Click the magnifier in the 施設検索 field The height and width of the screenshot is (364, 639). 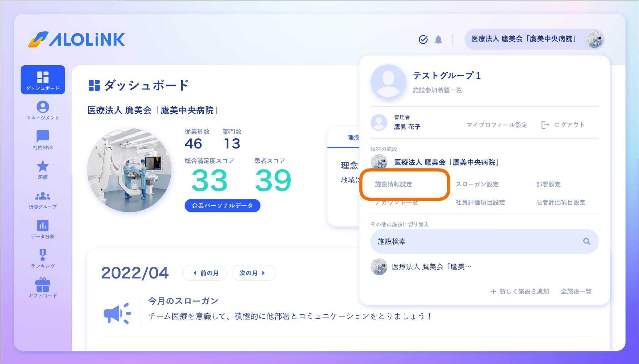[x=588, y=241]
